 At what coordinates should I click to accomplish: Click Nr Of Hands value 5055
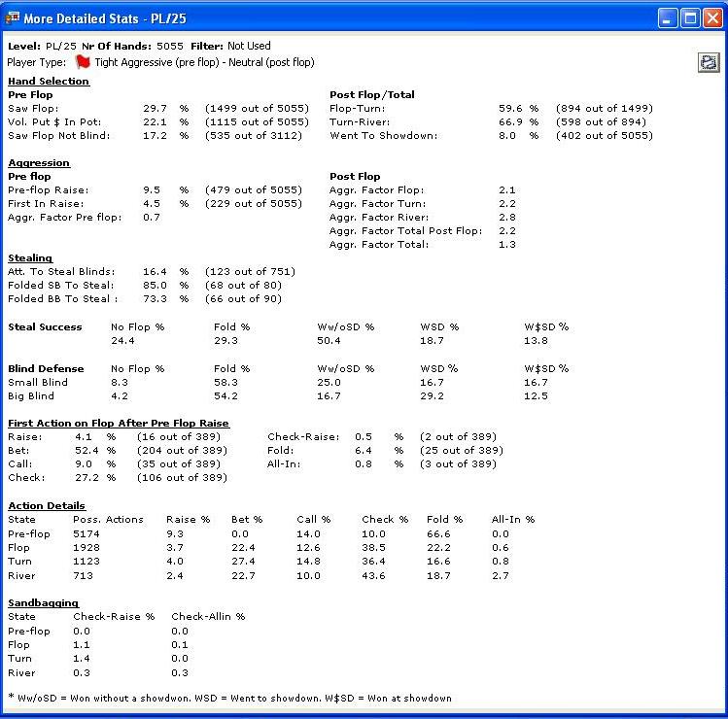(x=170, y=46)
